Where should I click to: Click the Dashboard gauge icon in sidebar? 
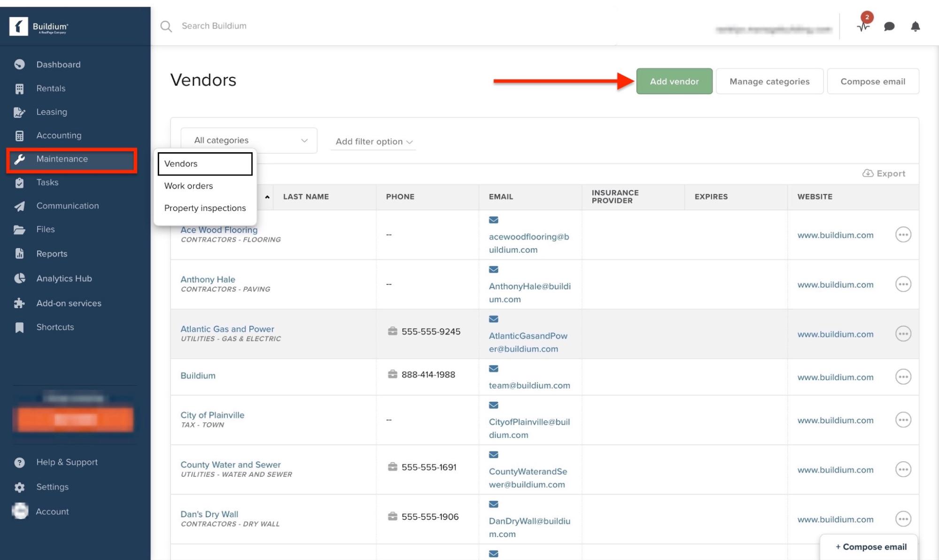[19, 64]
